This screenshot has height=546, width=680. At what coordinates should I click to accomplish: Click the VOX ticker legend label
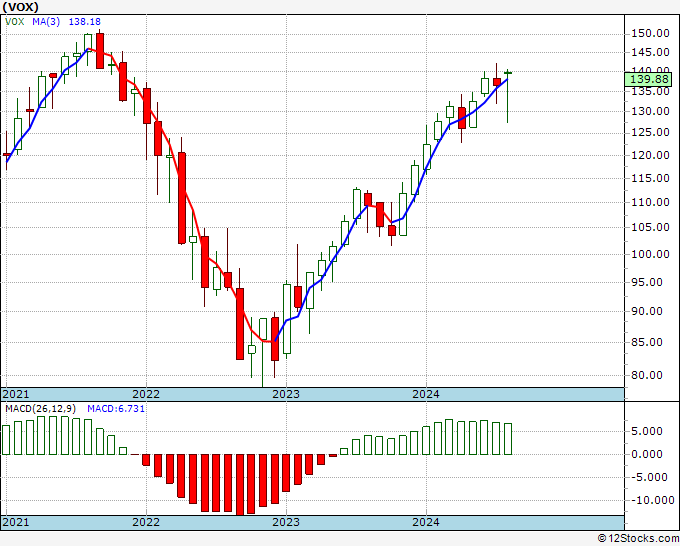(15, 21)
